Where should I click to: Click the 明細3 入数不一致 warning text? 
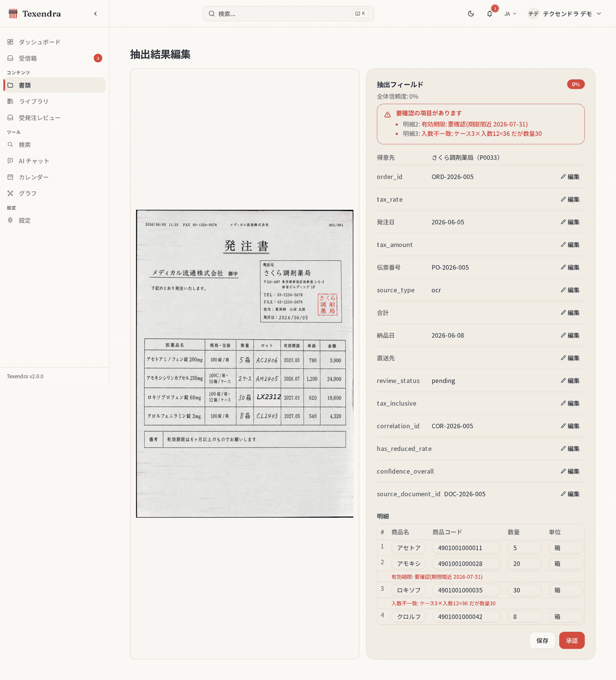(x=472, y=134)
